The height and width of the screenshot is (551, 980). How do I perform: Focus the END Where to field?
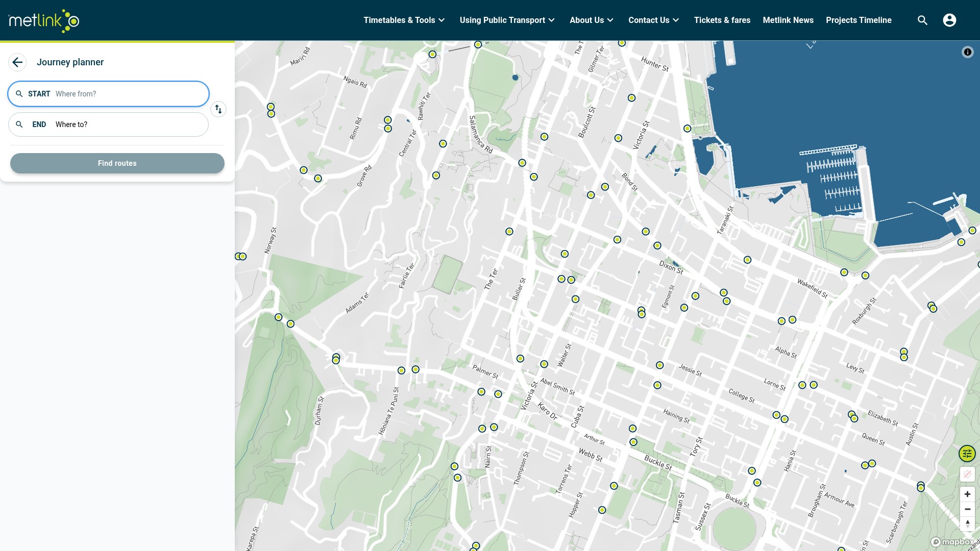[x=108, y=124]
